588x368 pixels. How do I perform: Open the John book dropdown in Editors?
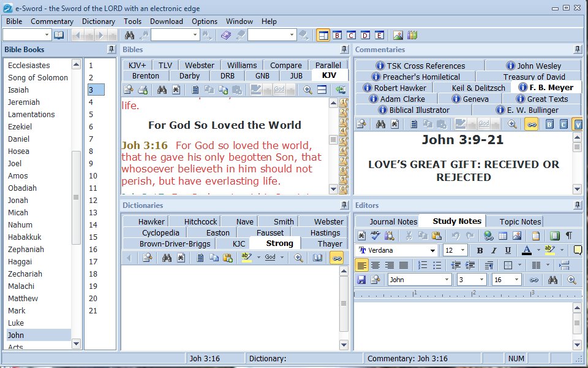click(x=447, y=280)
